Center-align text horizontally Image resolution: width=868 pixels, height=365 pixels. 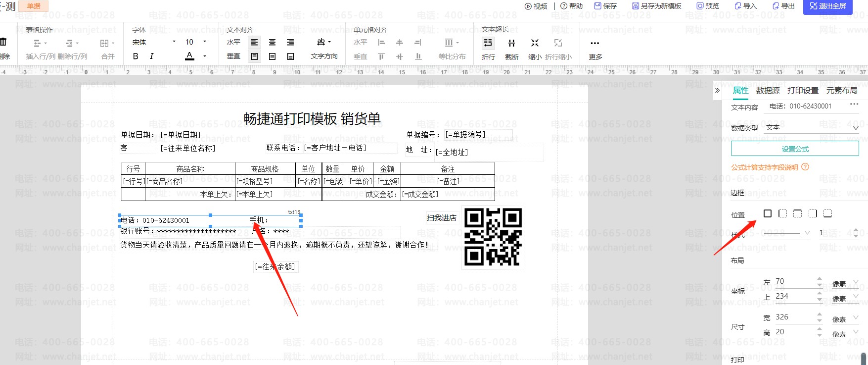point(272,43)
